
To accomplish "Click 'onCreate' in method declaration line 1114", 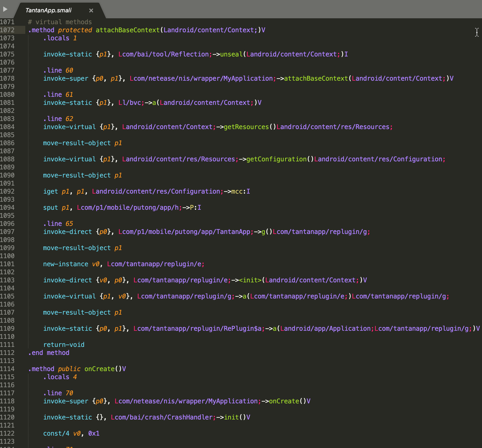I will click(100, 369).
